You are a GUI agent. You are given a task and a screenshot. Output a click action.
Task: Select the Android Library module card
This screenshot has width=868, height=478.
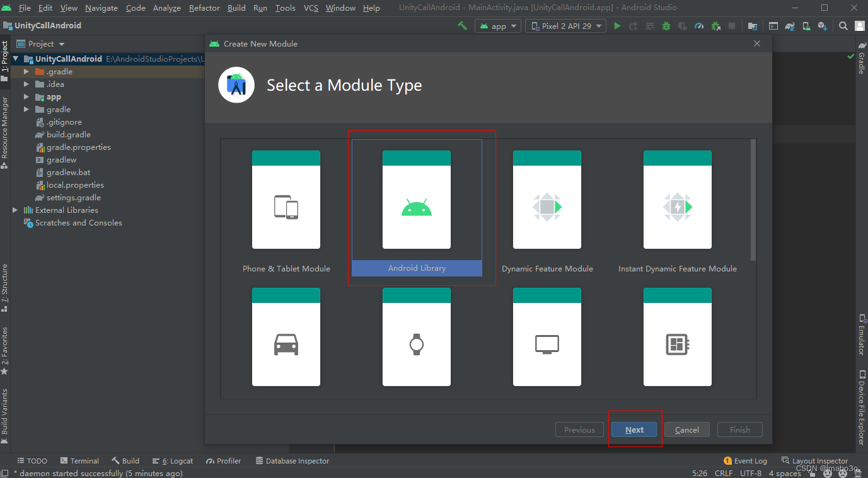417,208
